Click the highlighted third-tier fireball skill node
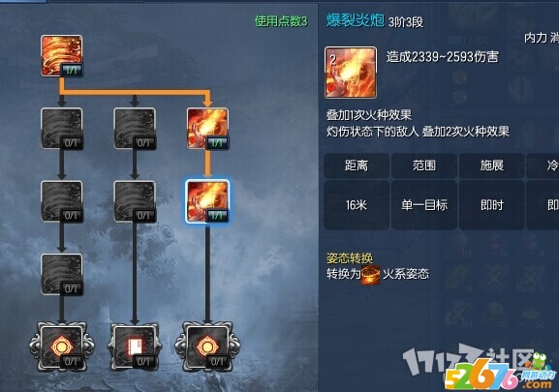The height and width of the screenshot is (392, 559). (207, 201)
